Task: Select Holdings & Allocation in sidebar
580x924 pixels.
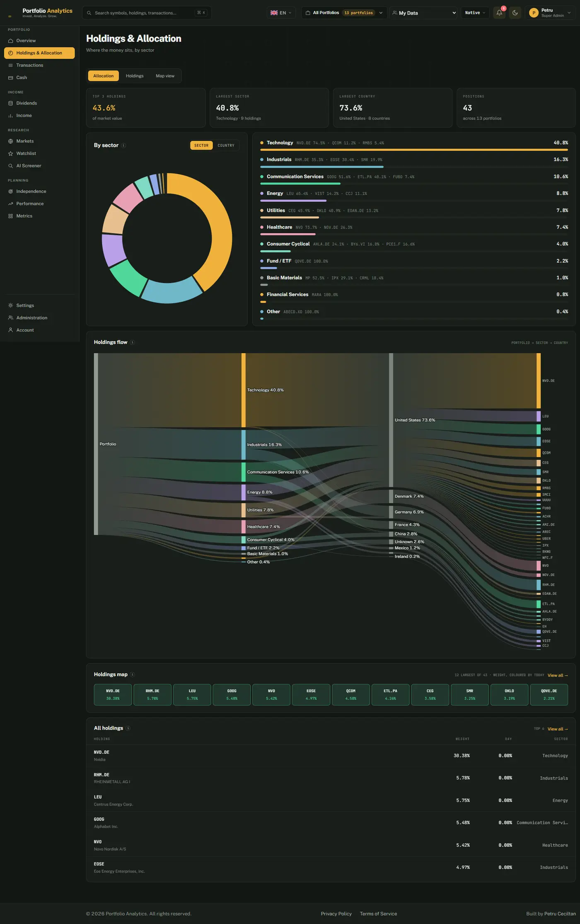Action: (39, 53)
